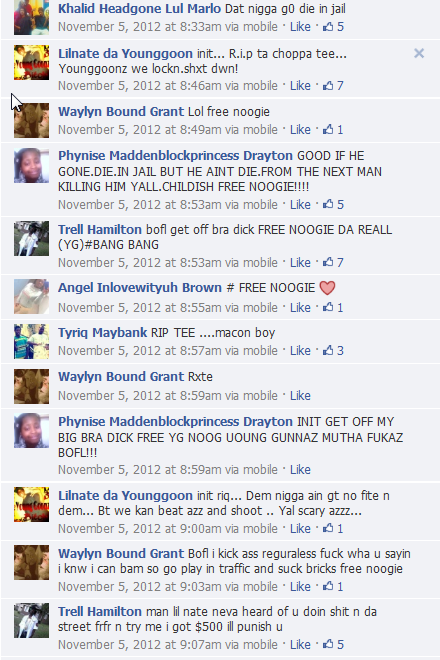Like Phynise's comment posted at 8:59am
Image resolution: width=440 pixels, height=660 pixels.
(300, 470)
